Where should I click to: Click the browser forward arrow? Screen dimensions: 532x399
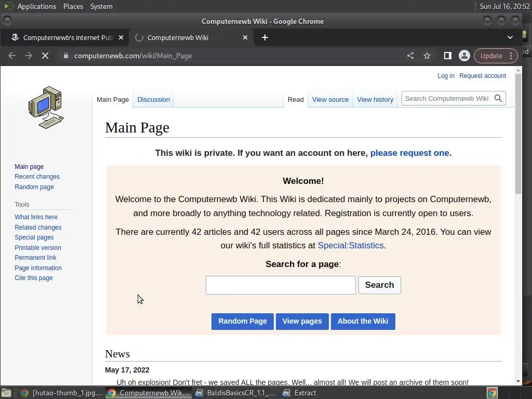tap(29, 56)
